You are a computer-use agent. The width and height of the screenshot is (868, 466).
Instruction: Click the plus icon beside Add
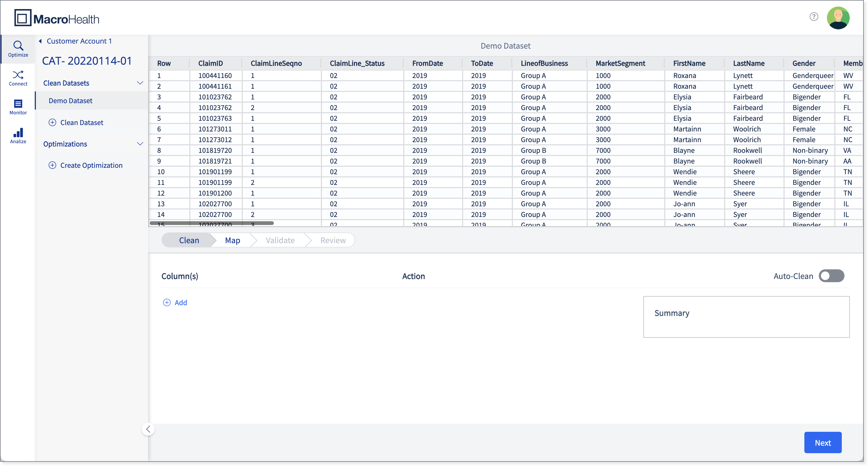166,303
